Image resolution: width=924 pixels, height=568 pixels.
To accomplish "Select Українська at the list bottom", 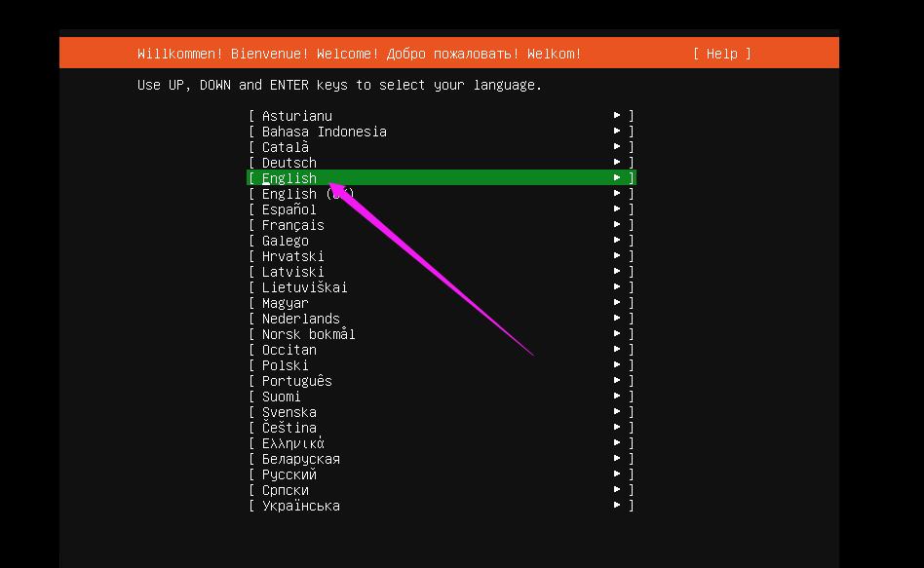I will [301, 506].
